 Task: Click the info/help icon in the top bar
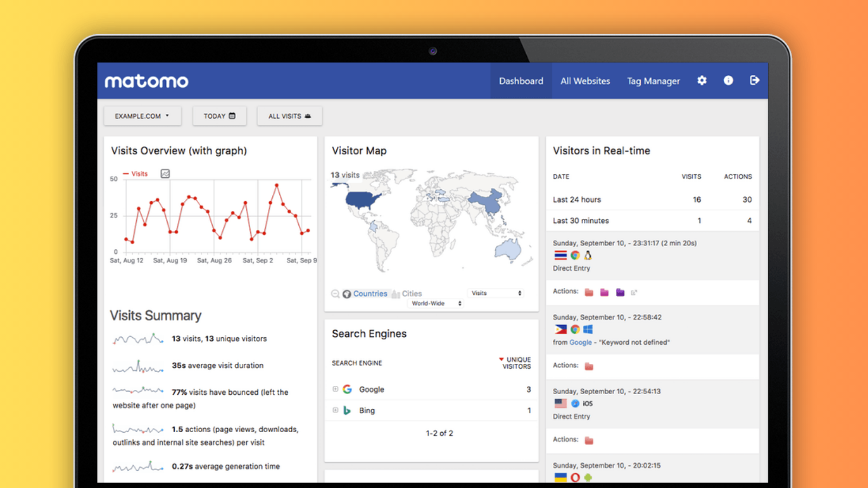coord(727,80)
